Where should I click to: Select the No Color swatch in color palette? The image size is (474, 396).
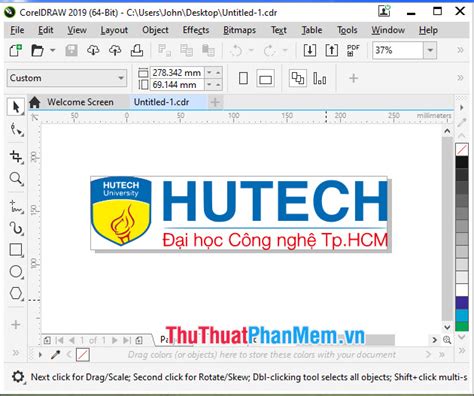[462, 149]
